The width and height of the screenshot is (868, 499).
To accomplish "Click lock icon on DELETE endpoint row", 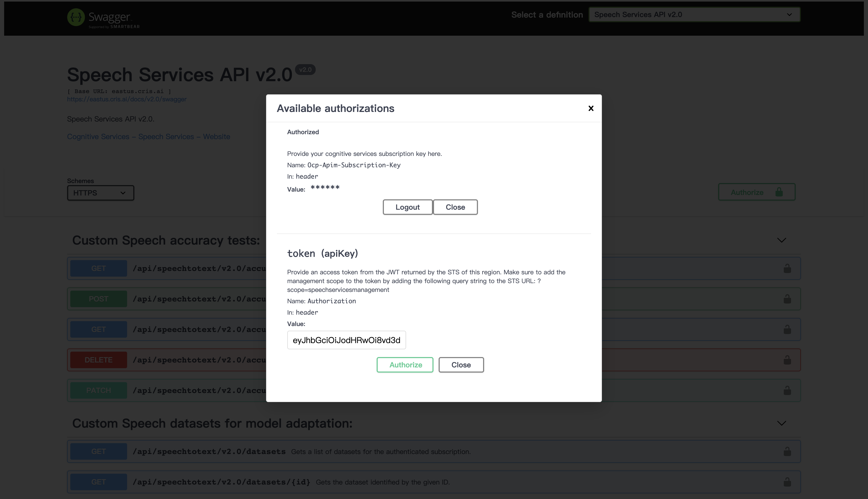I will pos(787,360).
